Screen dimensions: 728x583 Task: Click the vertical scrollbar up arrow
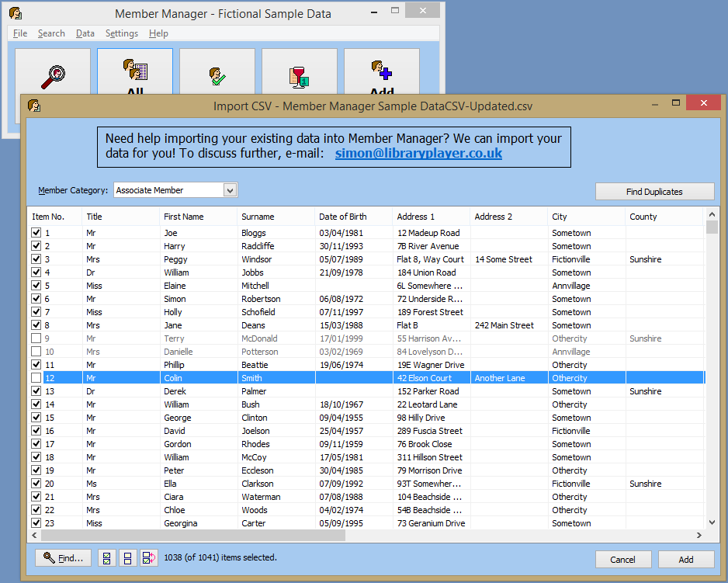pos(712,214)
